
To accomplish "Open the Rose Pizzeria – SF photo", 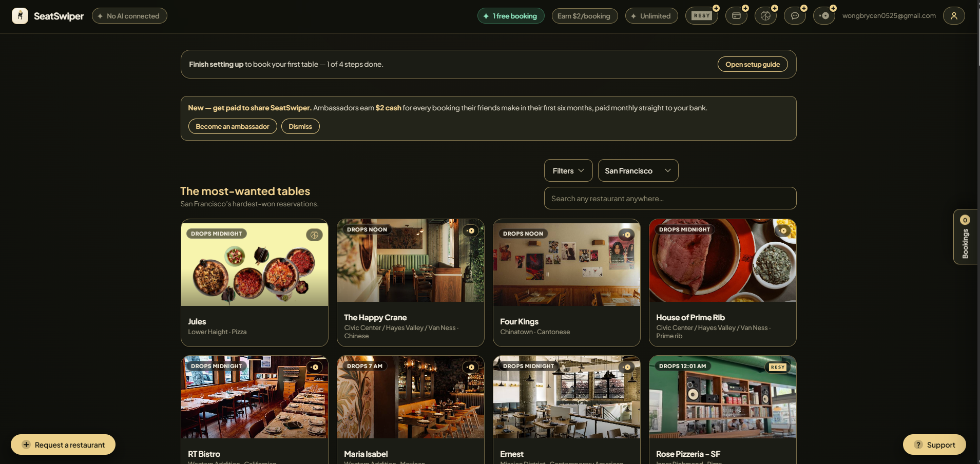I will 723,397.
